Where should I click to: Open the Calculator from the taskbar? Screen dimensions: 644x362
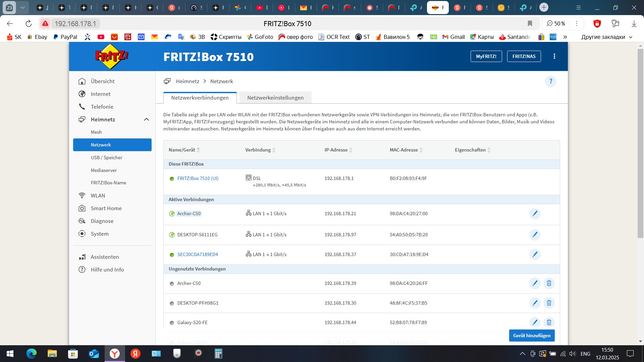point(219,354)
